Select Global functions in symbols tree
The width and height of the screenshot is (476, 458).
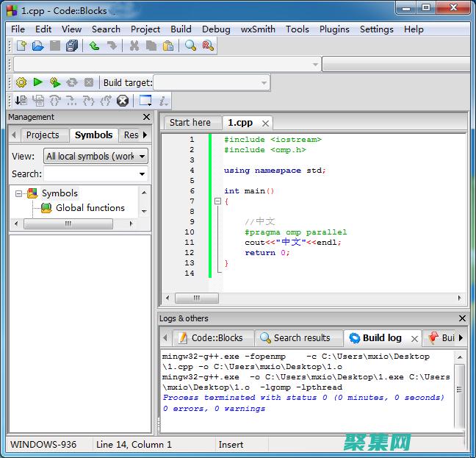90,208
